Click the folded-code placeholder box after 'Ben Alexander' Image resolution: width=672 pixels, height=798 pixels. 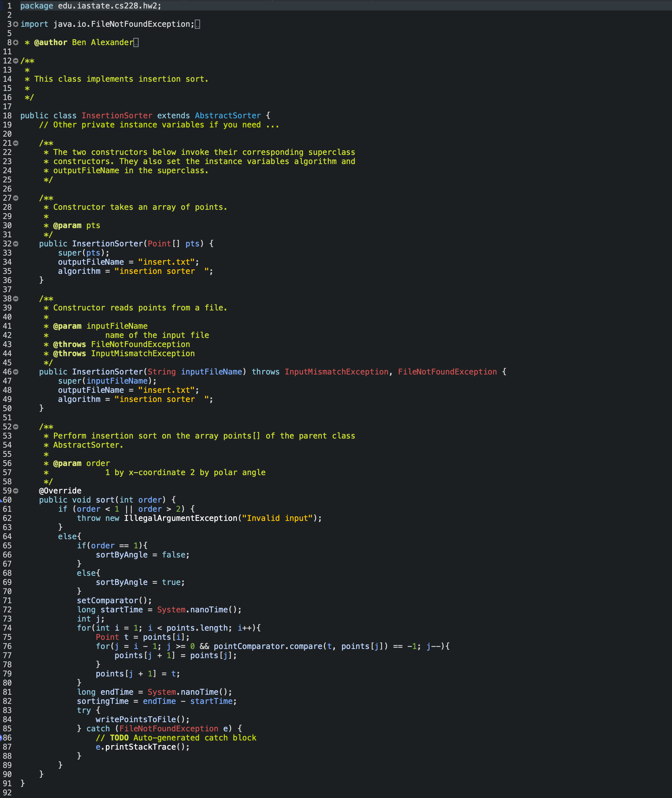click(x=136, y=43)
